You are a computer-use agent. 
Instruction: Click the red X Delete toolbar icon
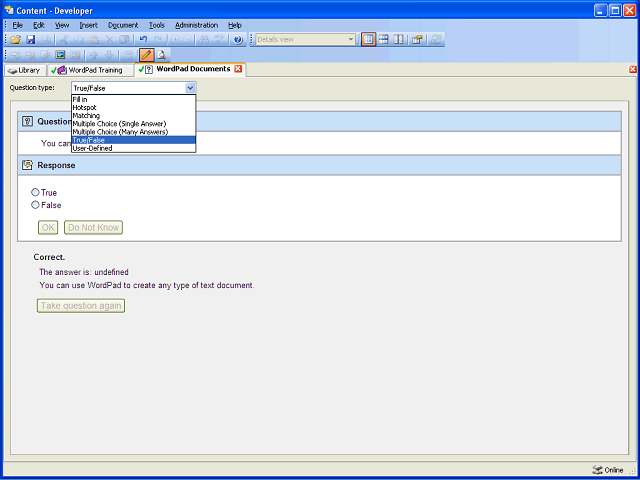click(x=109, y=40)
